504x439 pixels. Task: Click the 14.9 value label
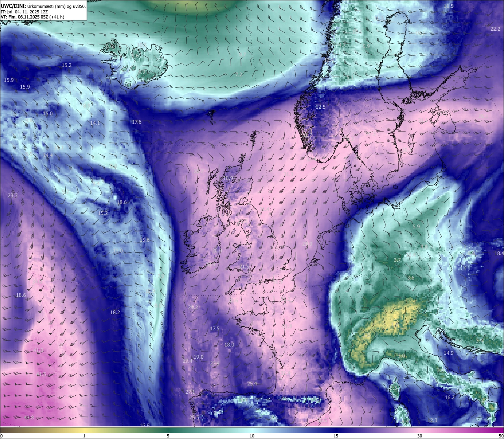pyautogui.click(x=448, y=353)
